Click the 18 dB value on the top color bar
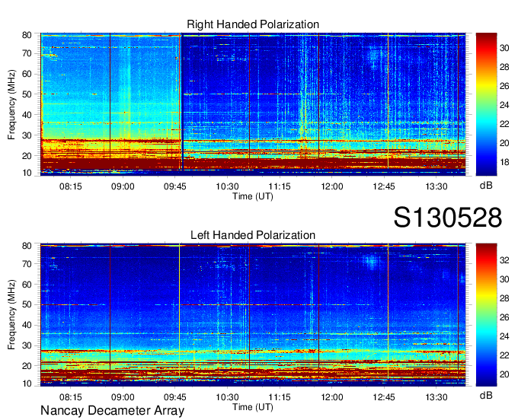The width and height of the screenshot is (518, 420). click(504, 162)
